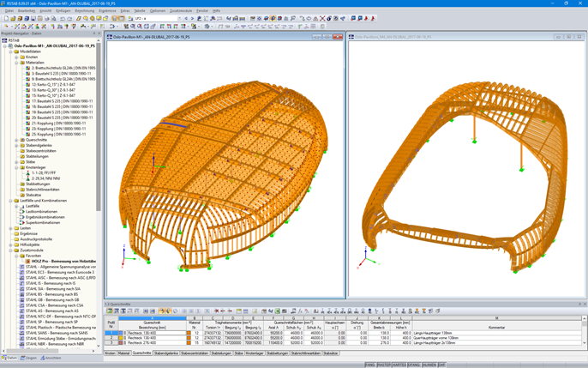Image resolution: width=588 pixels, height=368 pixels.
Task: Switch to the Knotenlager table tab
Action: [x=255, y=353]
